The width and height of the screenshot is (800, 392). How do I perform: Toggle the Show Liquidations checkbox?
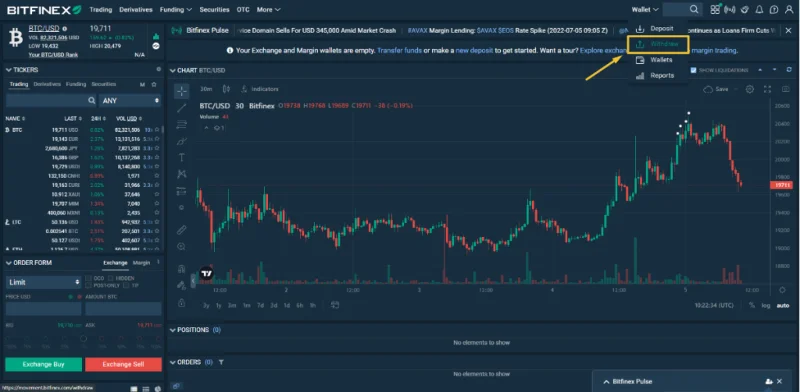(x=693, y=70)
